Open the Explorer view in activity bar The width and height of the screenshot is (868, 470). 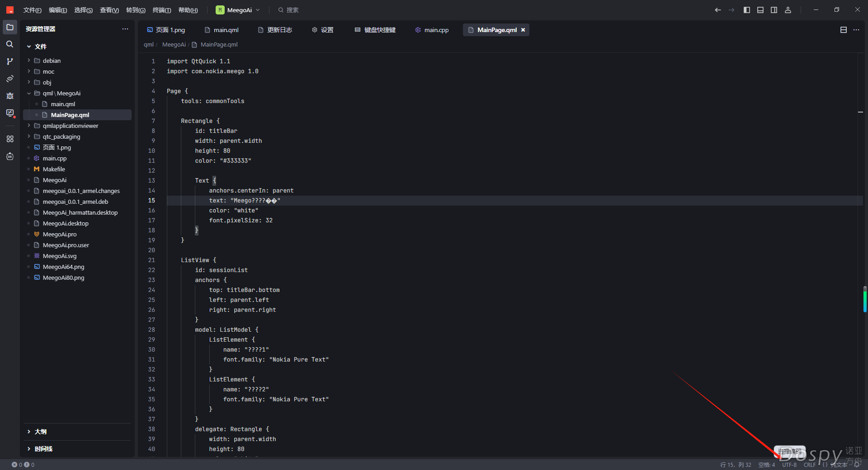pos(9,27)
